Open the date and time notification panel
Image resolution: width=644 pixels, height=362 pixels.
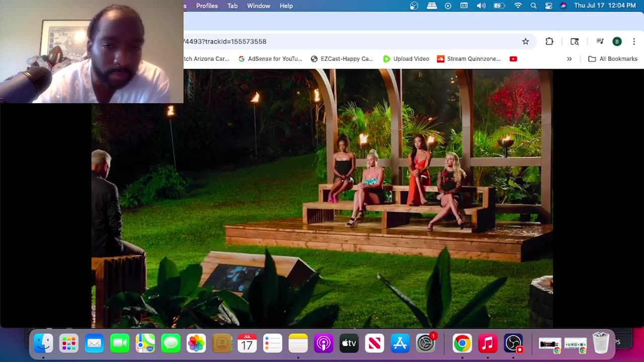tap(605, 6)
